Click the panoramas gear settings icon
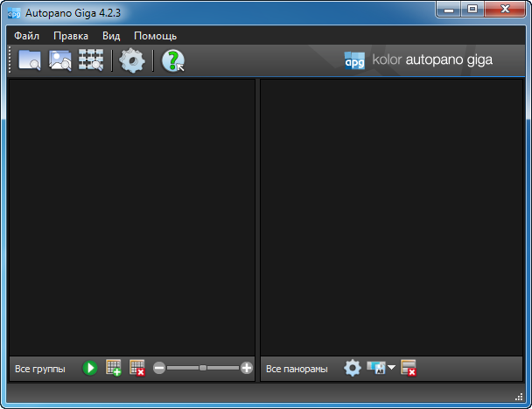Screen dimensions: 532x409 click(x=353, y=369)
